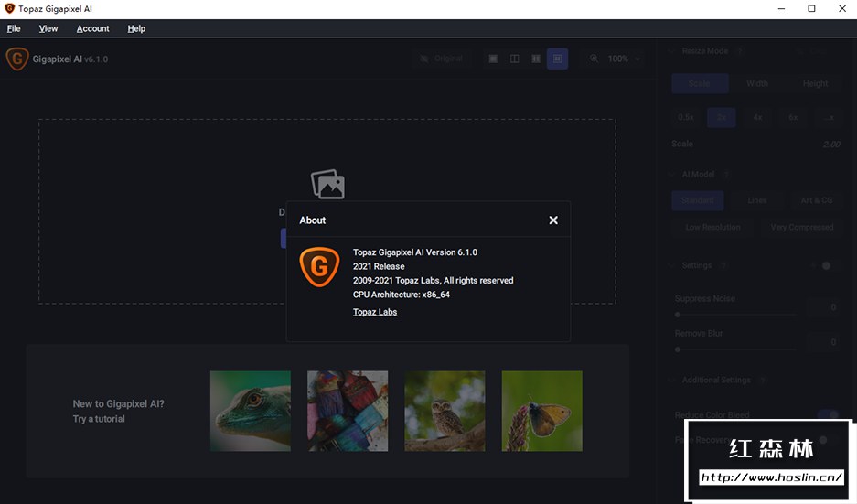Select the Lines AI model
Screen dimensions: 857x504
point(757,200)
